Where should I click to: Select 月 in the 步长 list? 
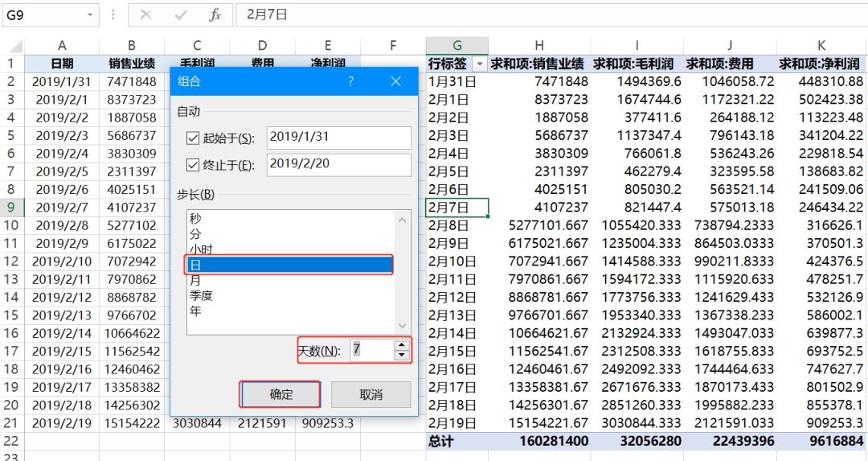pyautogui.click(x=195, y=280)
